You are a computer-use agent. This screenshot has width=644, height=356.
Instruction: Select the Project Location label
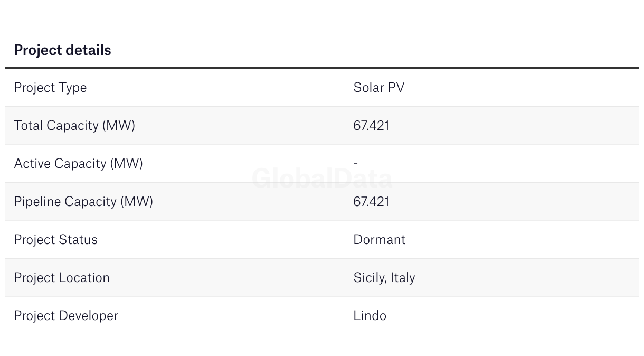tap(62, 278)
